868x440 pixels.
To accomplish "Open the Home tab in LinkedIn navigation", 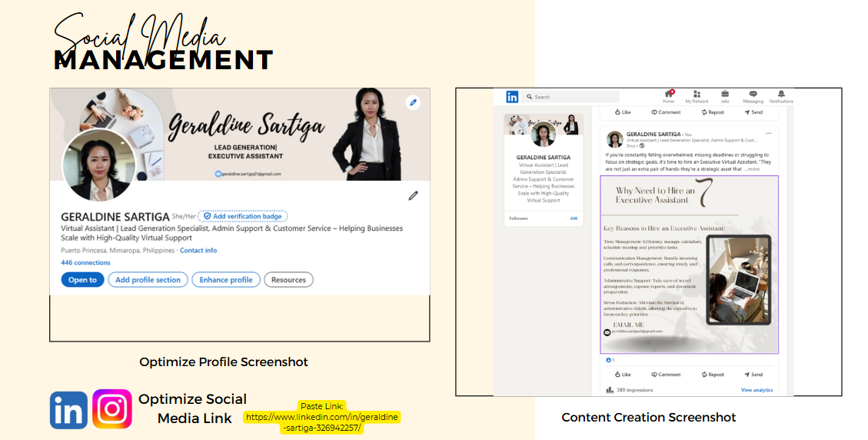I will pyautogui.click(x=669, y=97).
